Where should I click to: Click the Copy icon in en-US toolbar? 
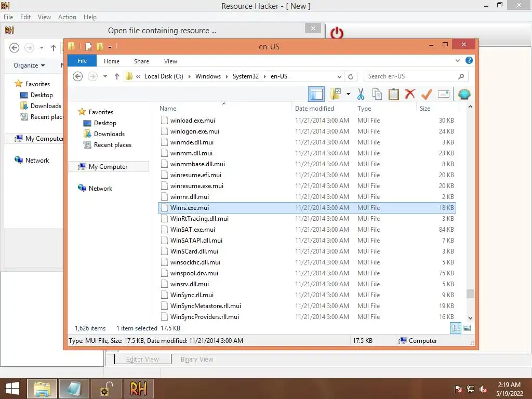tap(377, 95)
